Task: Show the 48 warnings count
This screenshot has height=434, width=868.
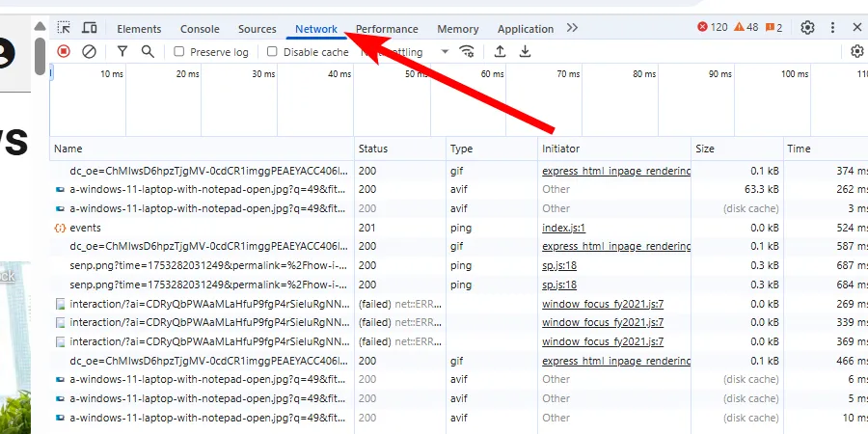Action: pyautogui.click(x=746, y=27)
